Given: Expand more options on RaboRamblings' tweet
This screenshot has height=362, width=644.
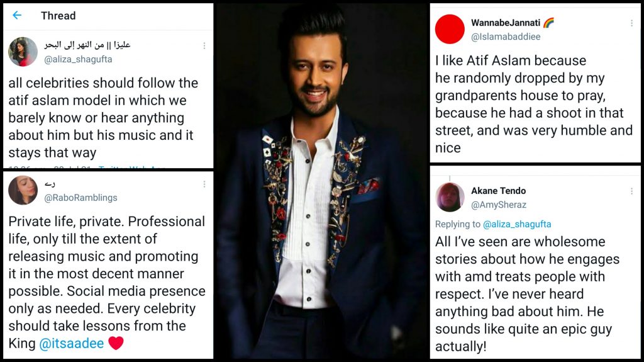Looking at the screenshot, I should coord(204,184).
